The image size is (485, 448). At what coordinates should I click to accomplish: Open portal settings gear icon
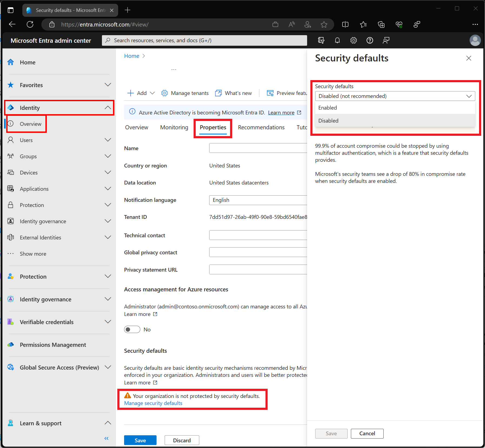pyautogui.click(x=353, y=40)
